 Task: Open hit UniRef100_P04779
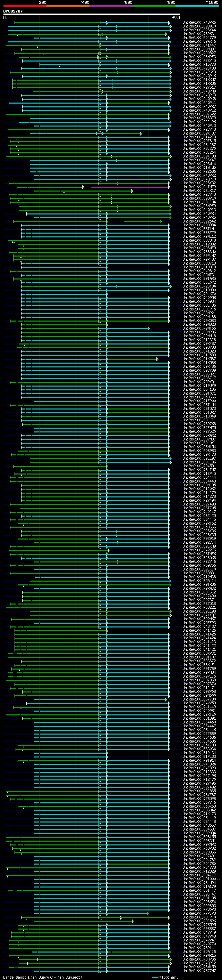[x=199, y=38]
